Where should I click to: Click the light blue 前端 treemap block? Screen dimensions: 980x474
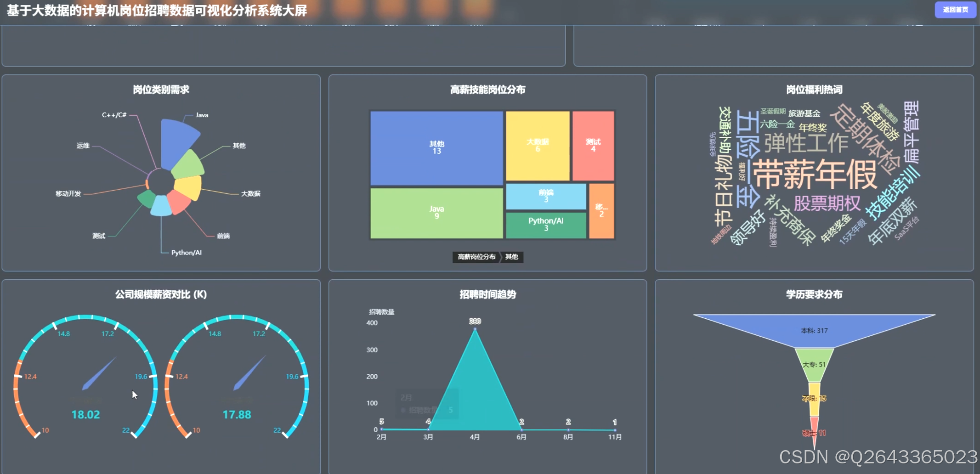(546, 196)
